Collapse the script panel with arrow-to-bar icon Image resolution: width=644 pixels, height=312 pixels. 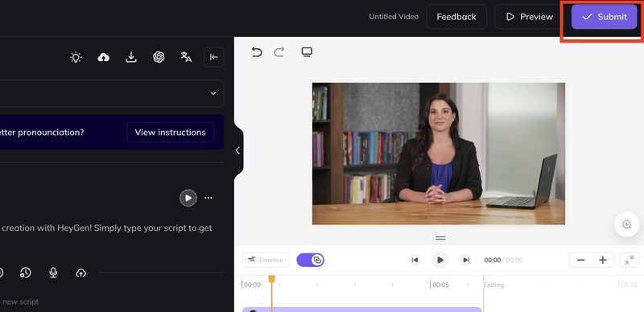[214, 57]
